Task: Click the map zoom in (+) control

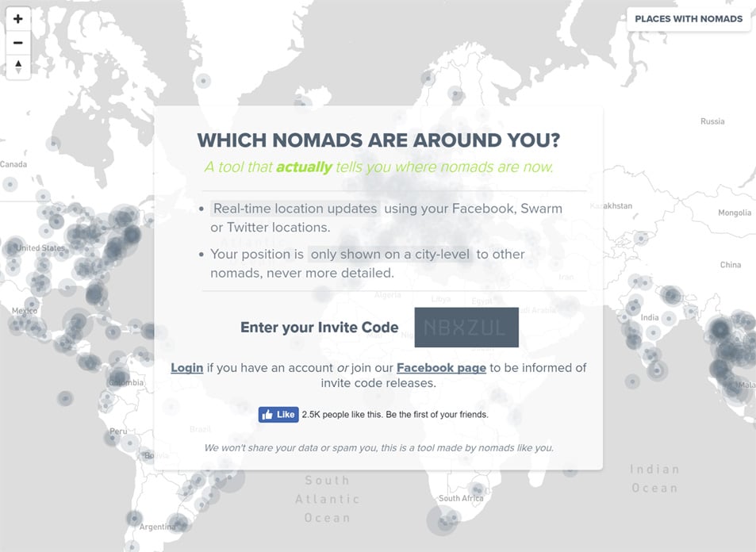Action: [x=17, y=17]
